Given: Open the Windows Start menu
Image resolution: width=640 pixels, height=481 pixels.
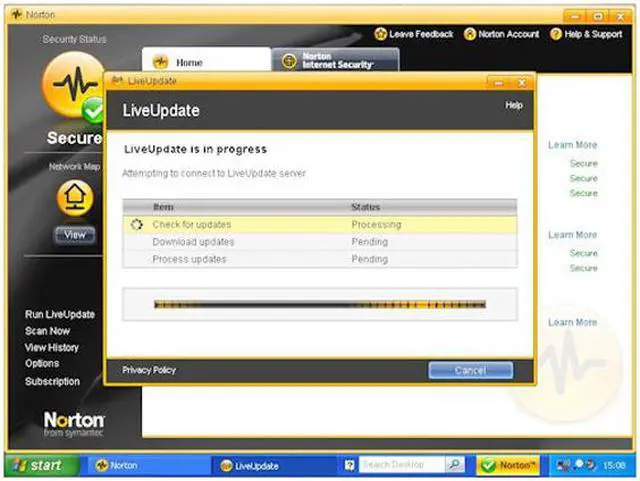Looking at the screenshot, I should click(x=34, y=465).
